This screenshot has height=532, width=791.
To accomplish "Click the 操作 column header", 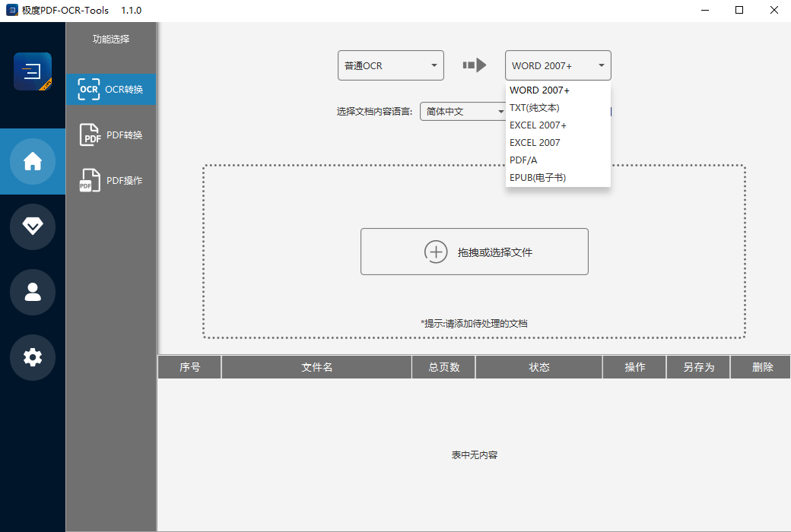I will 634,367.
